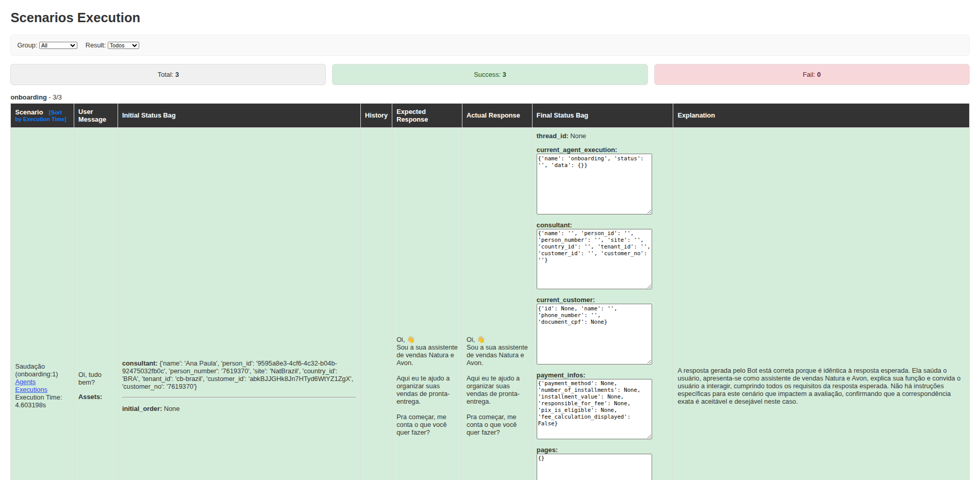Grab resize handle of consultant box

click(x=649, y=286)
